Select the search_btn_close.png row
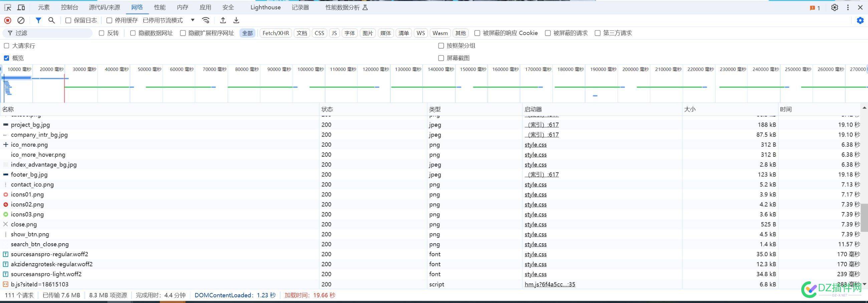The image size is (868, 303). [430, 244]
